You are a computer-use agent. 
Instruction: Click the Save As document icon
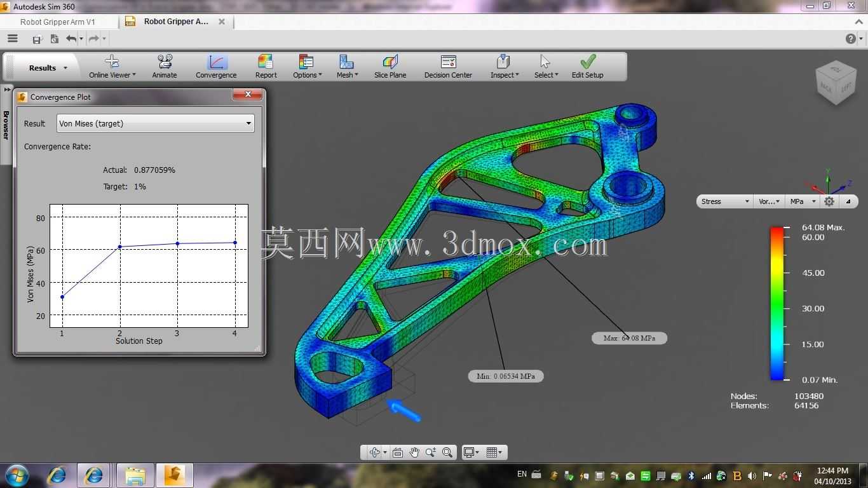(x=54, y=39)
